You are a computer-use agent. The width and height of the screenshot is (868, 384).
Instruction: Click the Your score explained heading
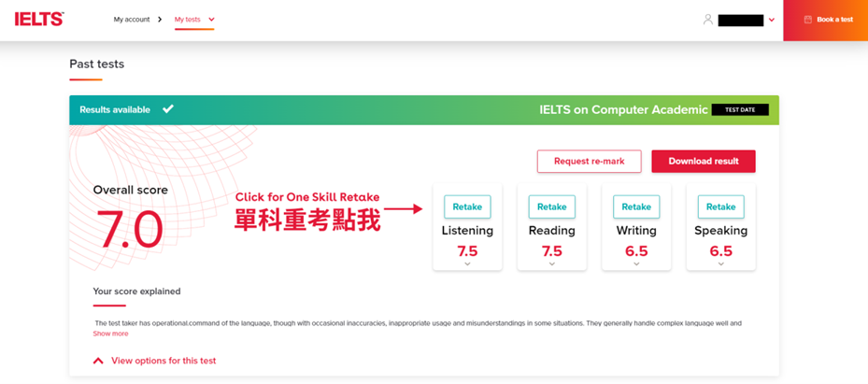click(x=136, y=292)
